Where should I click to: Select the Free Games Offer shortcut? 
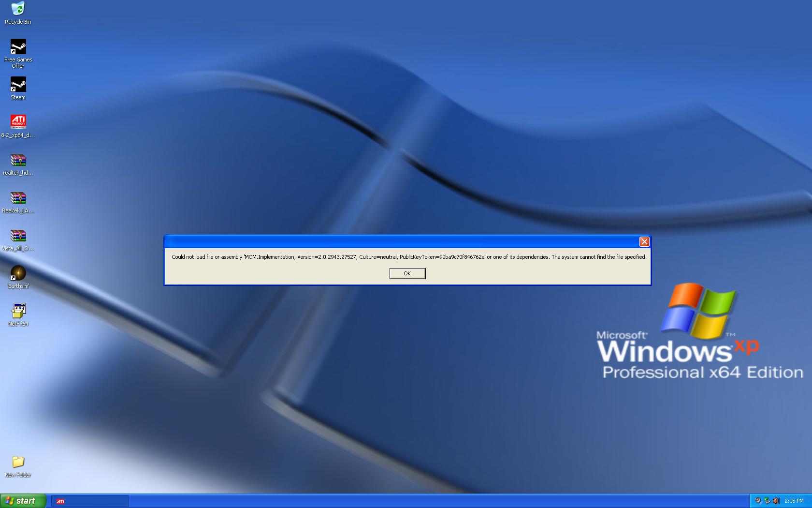(18, 54)
